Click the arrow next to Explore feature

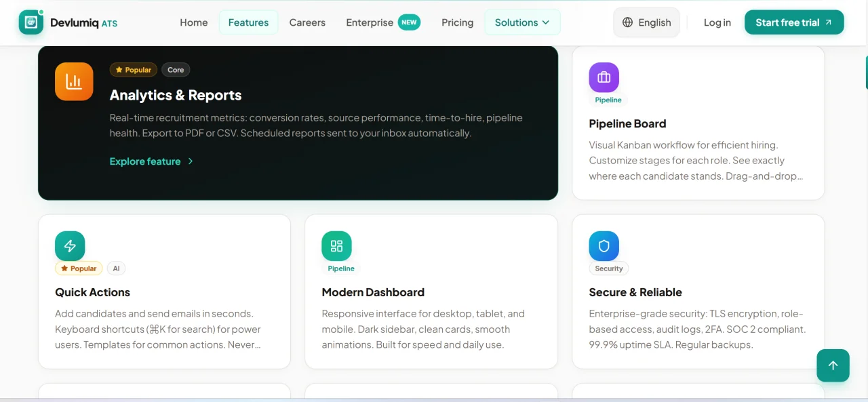click(191, 161)
